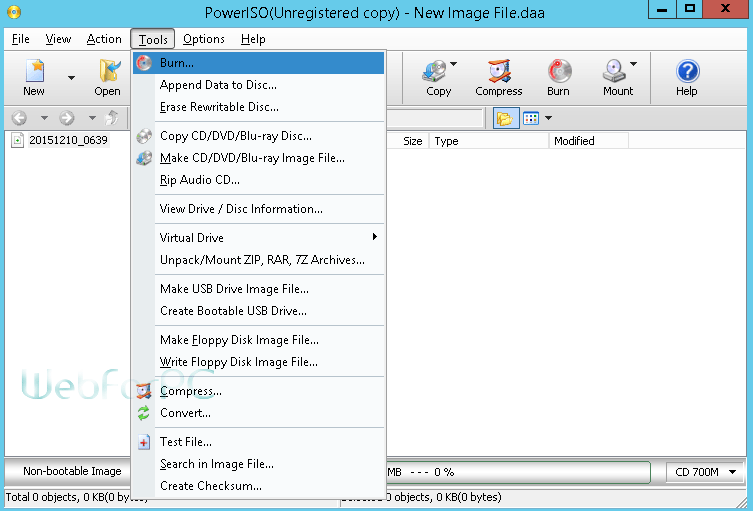Click the Up one level icon
The width and height of the screenshot is (753, 511).
[x=111, y=118]
